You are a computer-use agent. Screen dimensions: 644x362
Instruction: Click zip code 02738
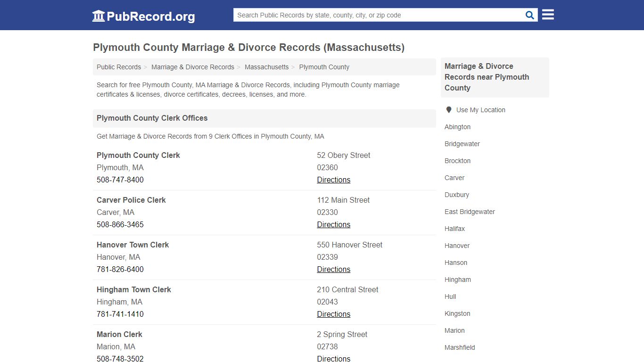pos(327,346)
